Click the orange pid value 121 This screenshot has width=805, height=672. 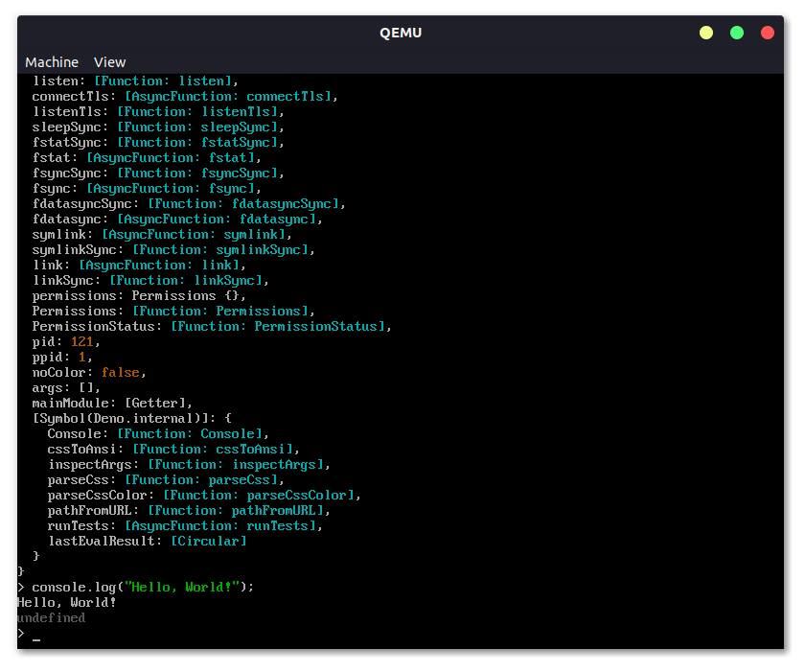82,341
